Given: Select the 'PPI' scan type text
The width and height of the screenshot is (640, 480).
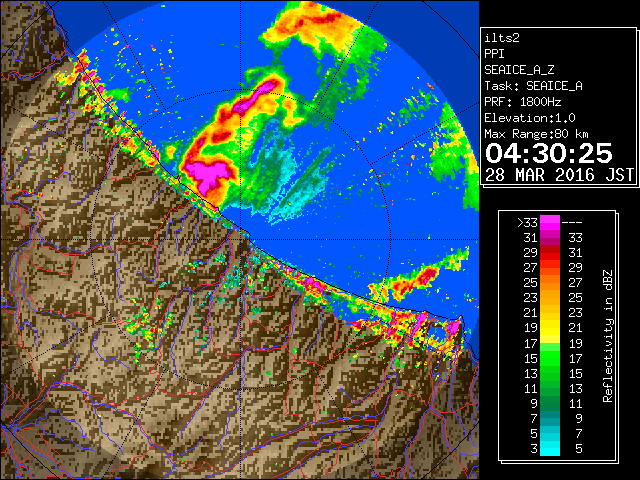Looking at the screenshot, I should [x=494, y=54].
